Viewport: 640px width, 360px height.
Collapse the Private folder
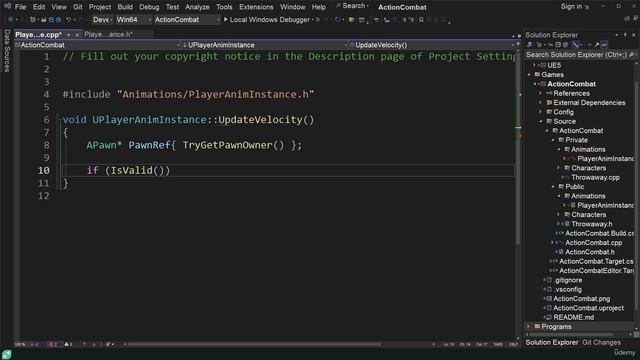(x=553, y=140)
